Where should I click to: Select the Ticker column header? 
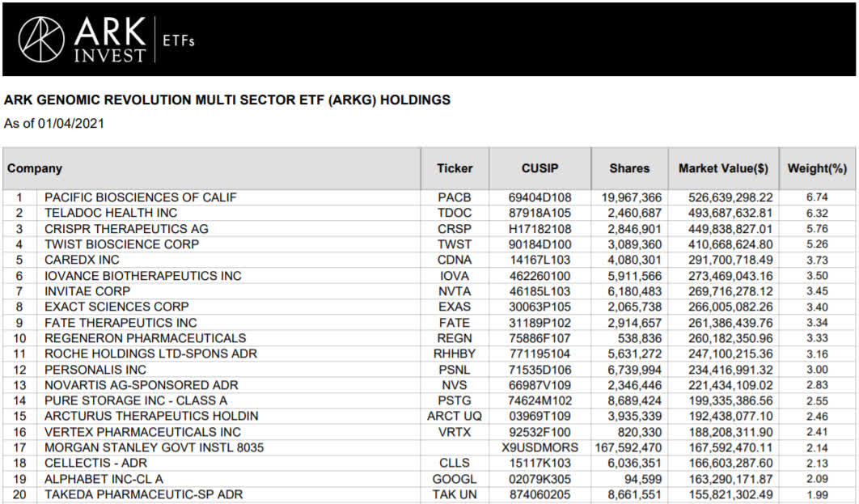455,169
